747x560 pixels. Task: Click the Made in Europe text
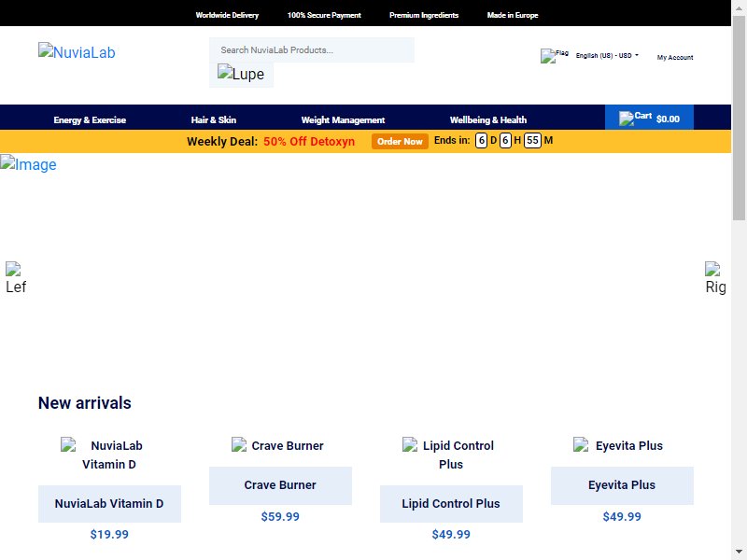click(x=513, y=15)
